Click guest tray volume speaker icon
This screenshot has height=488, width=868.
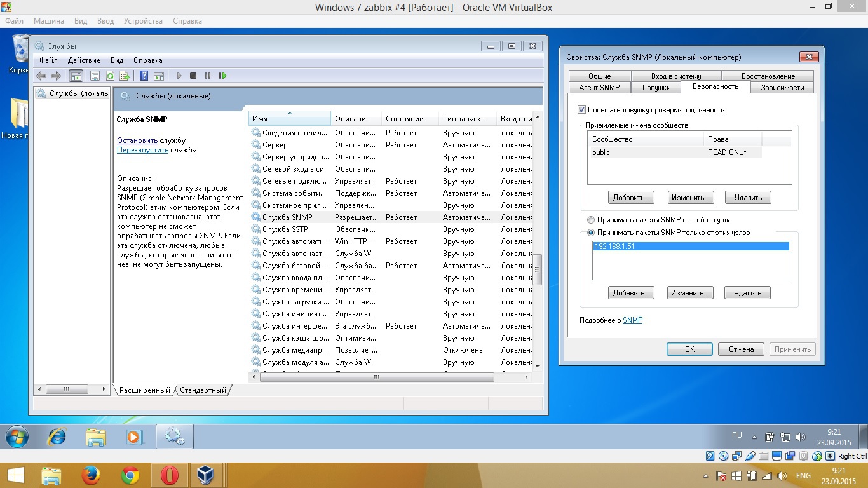800,437
